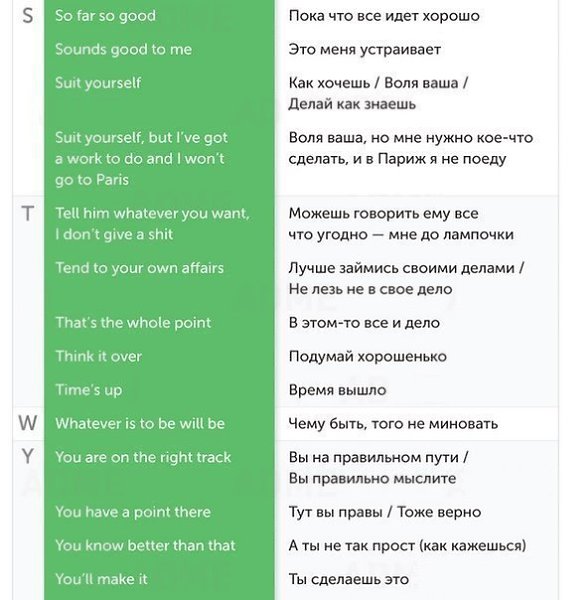This screenshot has height=600, width=570.
Task: Click 'Tend to your own affairs' phrase
Action: tap(140, 268)
